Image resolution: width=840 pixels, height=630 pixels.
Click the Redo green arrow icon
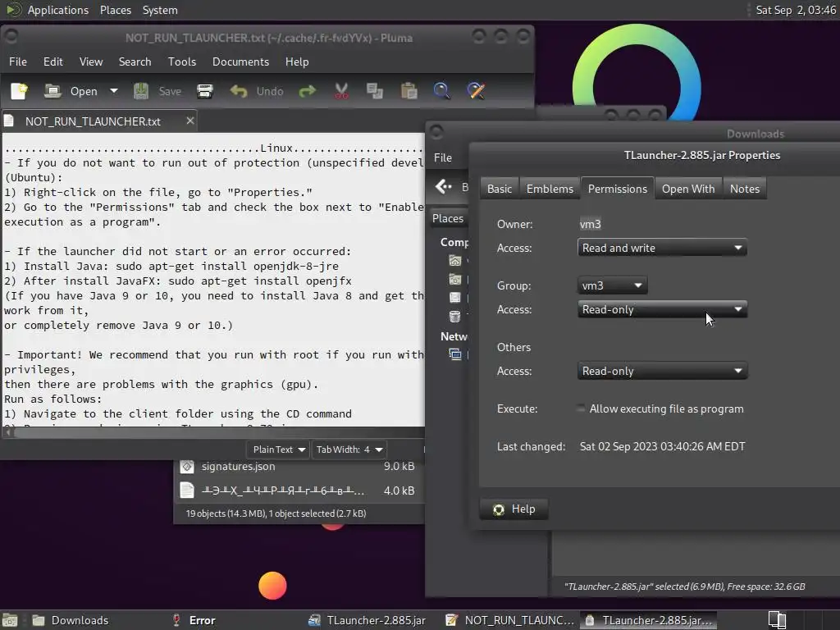click(x=307, y=91)
